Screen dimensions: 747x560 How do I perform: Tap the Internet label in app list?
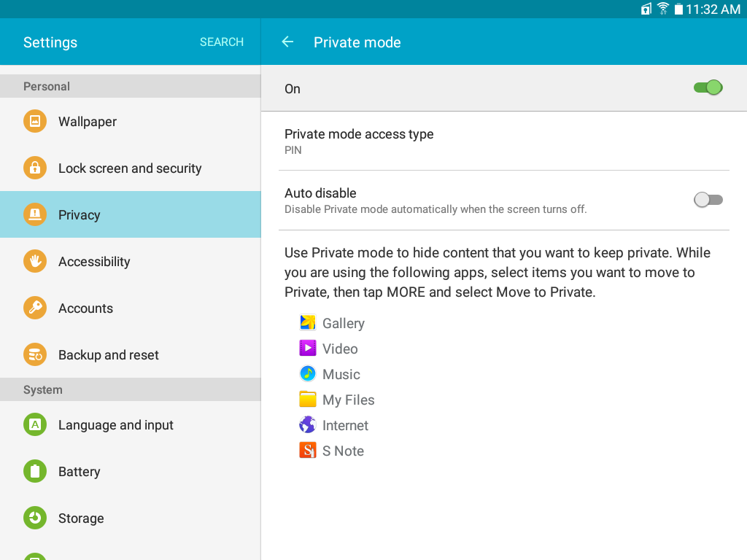[345, 425]
